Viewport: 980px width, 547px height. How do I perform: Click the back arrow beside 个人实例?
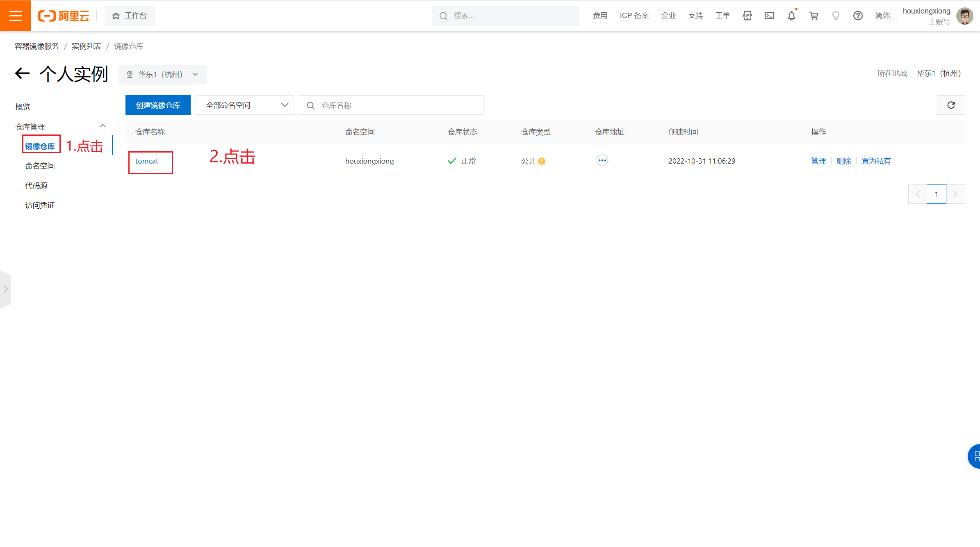tap(22, 73)
